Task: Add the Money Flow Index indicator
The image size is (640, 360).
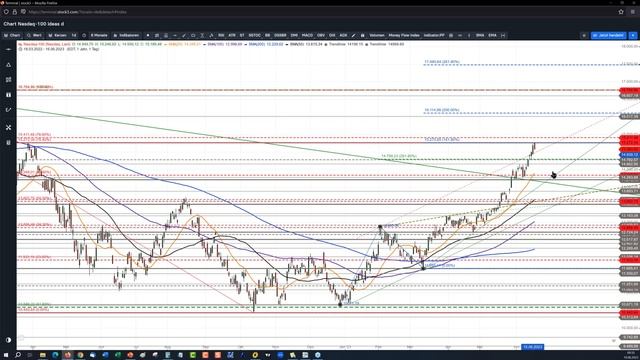Action: click(x=404, y=36)
